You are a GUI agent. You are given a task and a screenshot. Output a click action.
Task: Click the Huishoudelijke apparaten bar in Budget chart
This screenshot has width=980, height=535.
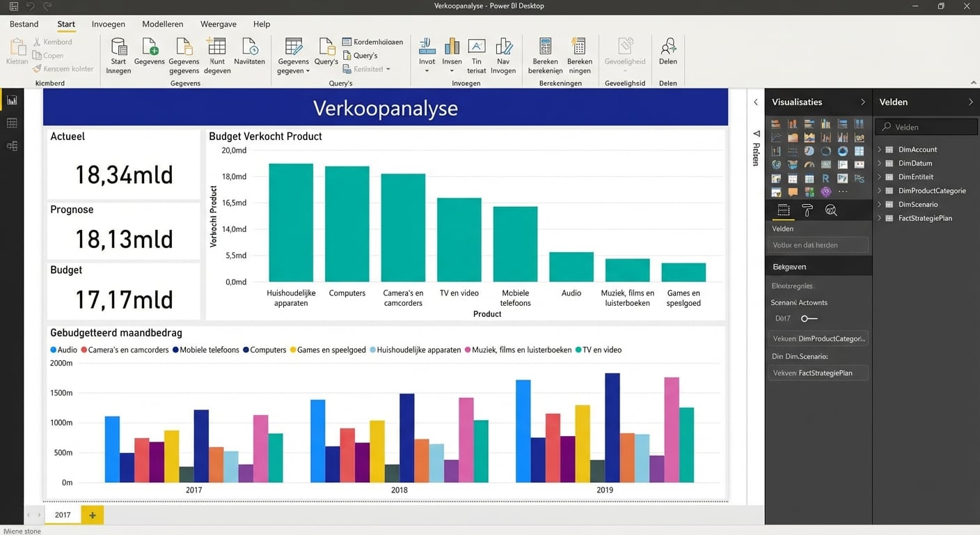[x=291, y=223]
